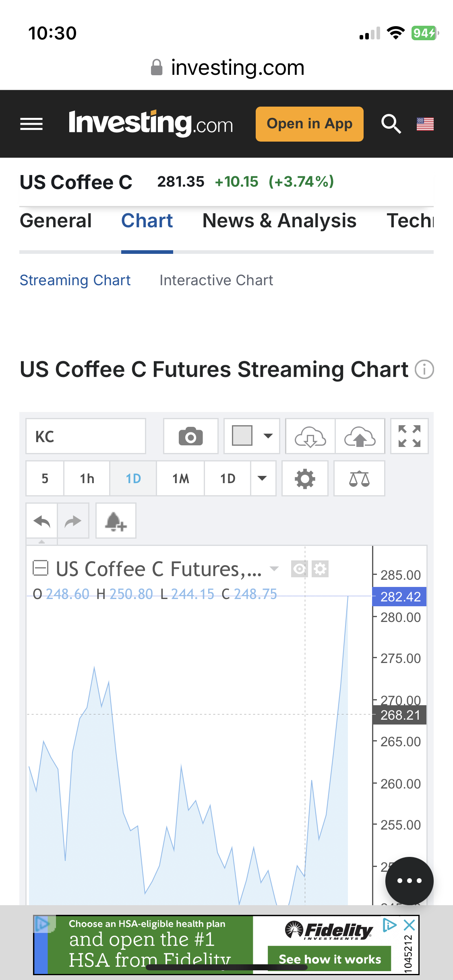Tap the search magnifier icon
This screenshot has width=453, height=980.
[x=391, y=124]
